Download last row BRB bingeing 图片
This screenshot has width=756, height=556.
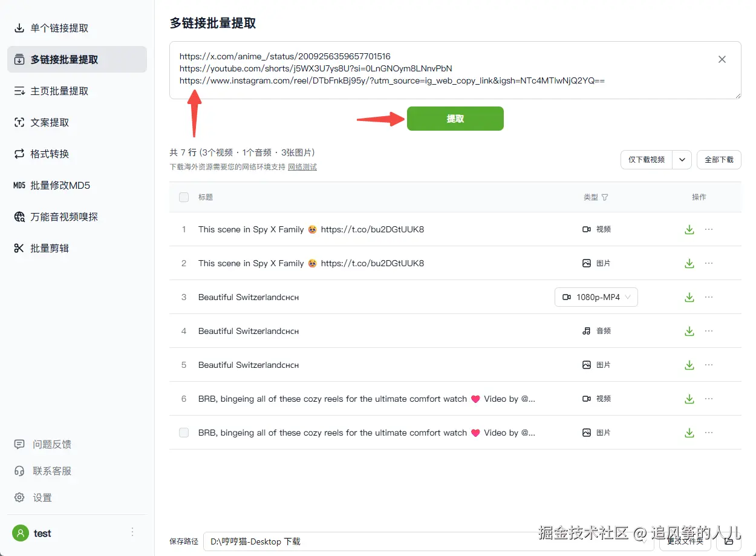(x=689, y=433)
